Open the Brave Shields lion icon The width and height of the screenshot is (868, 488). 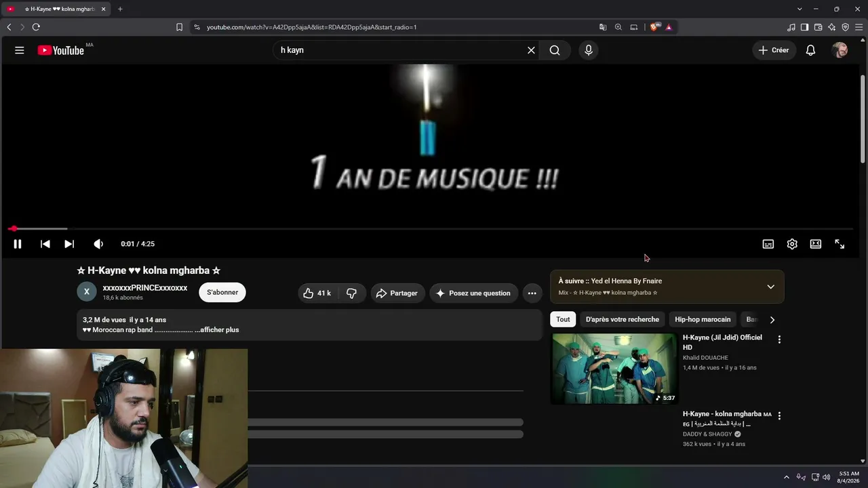click(x=654, y=27)
